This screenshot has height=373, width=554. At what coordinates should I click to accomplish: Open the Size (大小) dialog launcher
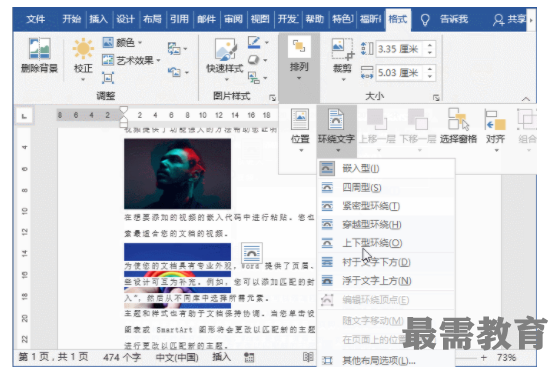pyautogui.click(x=436, y=97)
